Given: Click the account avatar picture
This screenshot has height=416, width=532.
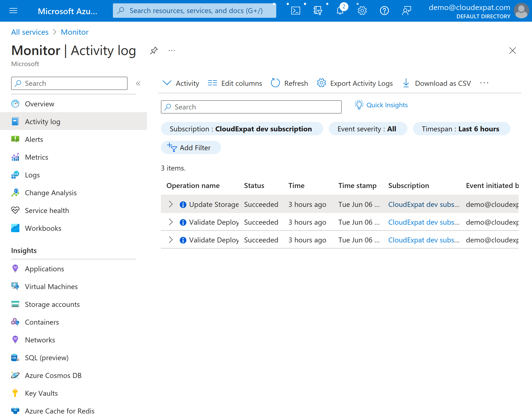Looking at the screenshot, I should coord(521,11).
